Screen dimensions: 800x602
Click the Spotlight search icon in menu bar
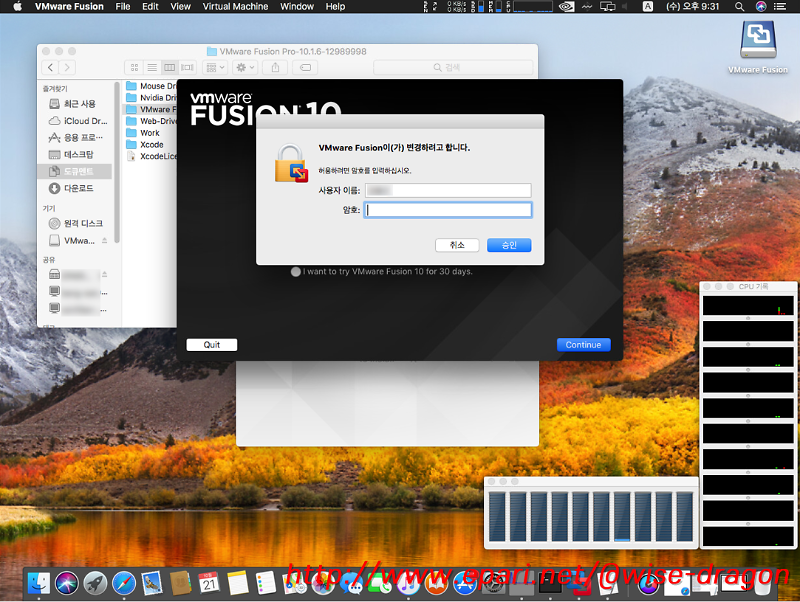click(x=739, y=7)
